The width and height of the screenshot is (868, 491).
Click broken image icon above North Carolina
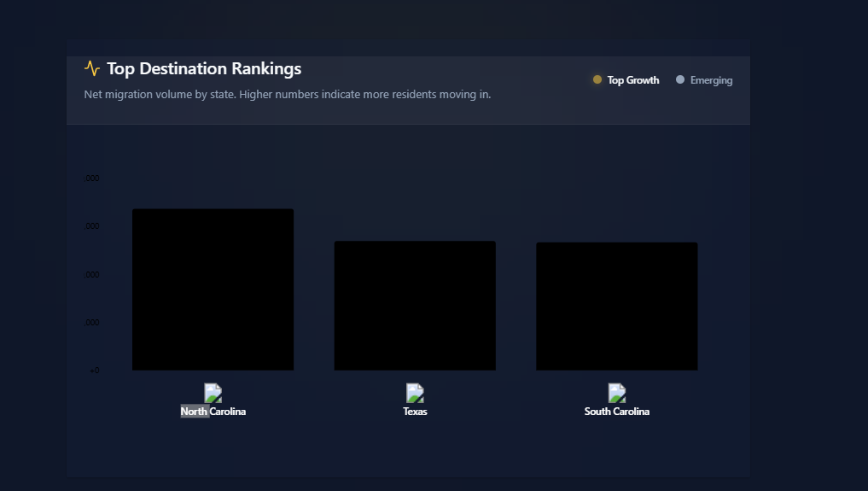[x=213, y=393]
